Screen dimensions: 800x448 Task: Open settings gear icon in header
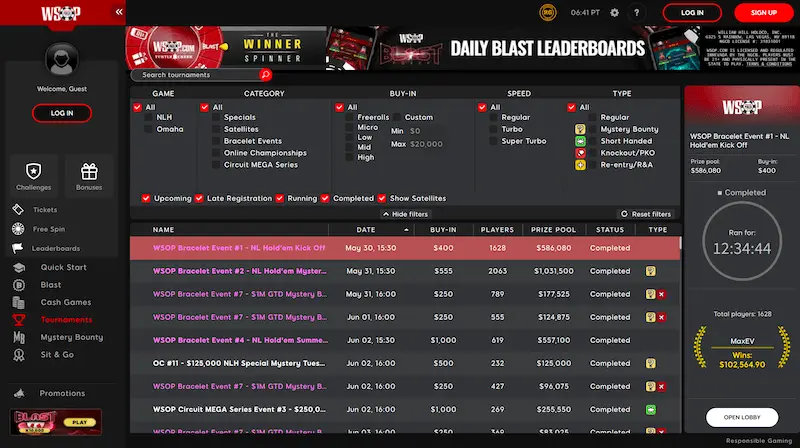click(x=614, y=12)
